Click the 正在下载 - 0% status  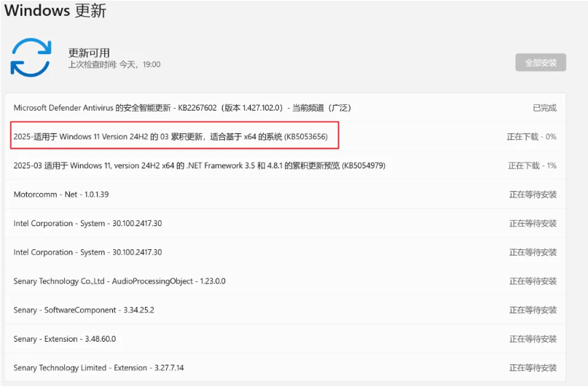click(x=531, y=137)
